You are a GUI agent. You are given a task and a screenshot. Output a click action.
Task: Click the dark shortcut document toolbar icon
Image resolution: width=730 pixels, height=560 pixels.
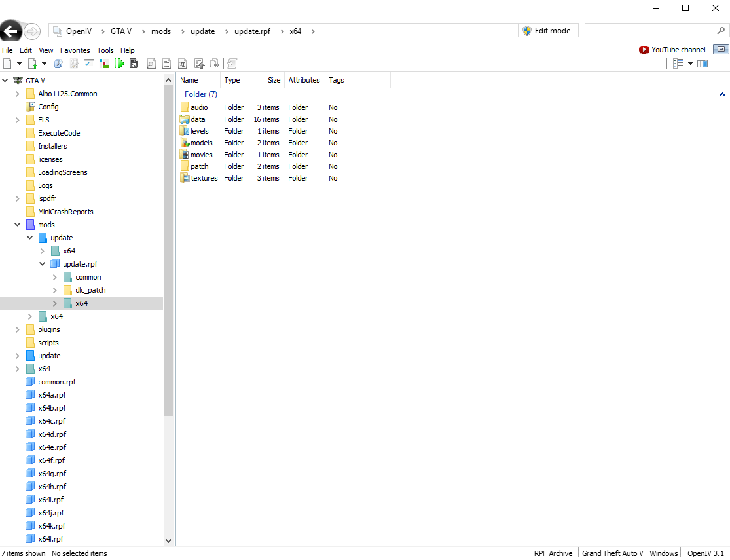[134, 64]
